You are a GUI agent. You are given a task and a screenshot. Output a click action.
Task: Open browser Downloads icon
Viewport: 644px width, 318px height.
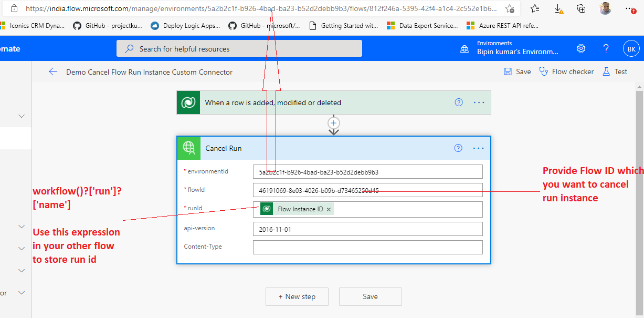(x=558, y=8)
